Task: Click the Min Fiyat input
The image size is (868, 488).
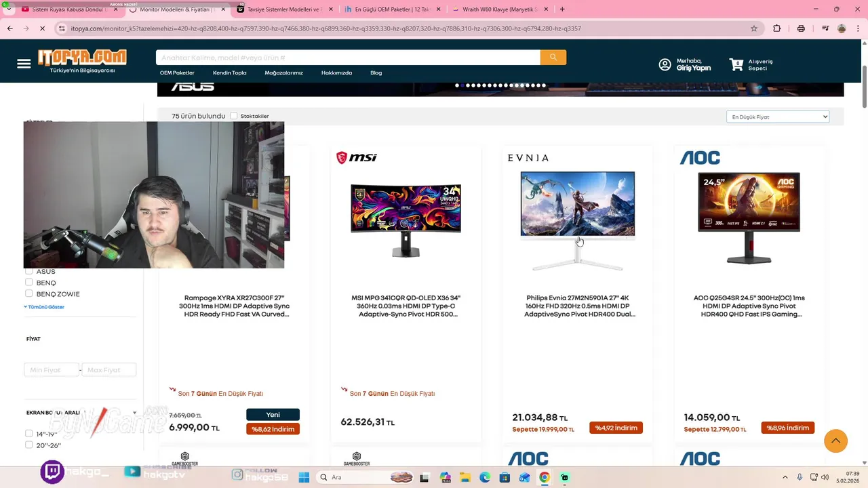Action: 52,370
